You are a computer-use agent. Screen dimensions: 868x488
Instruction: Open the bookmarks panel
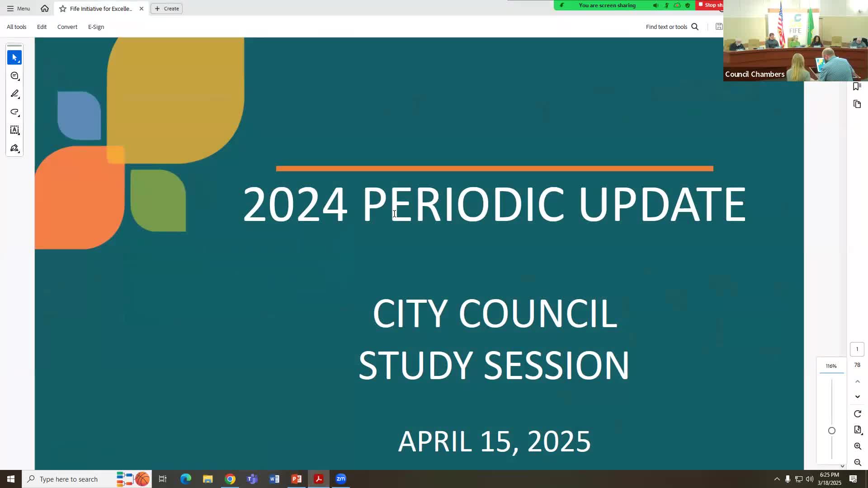(x=857, y=86)
